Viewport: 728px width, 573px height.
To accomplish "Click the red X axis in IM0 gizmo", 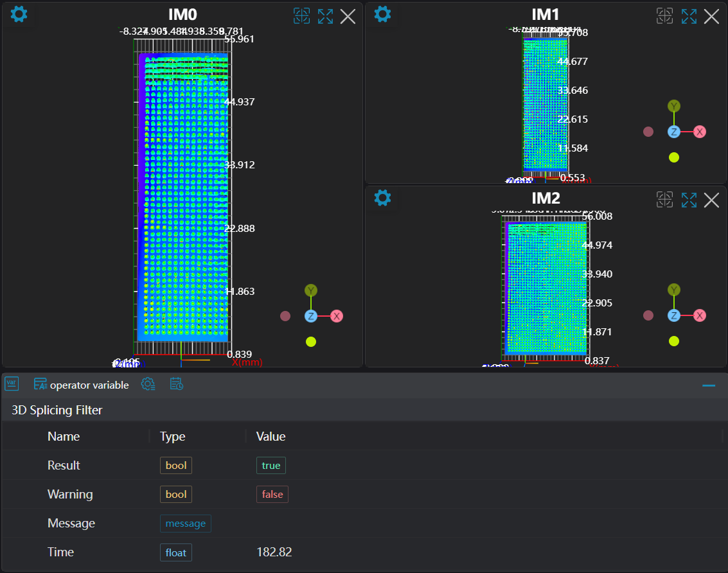I will click(x=337, y=316).
